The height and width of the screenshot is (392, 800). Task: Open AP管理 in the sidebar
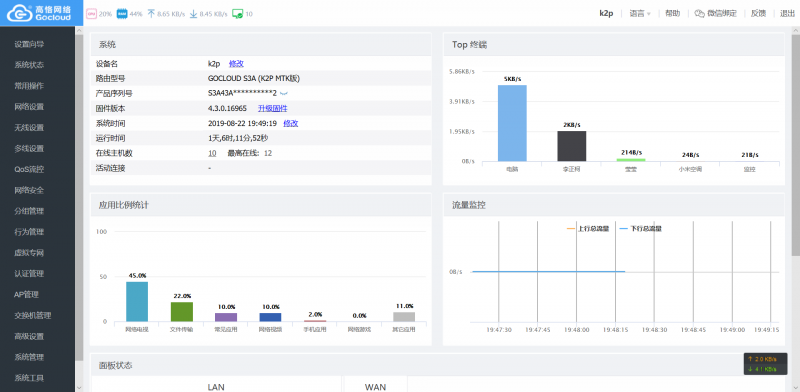click(x=27, y=295)
